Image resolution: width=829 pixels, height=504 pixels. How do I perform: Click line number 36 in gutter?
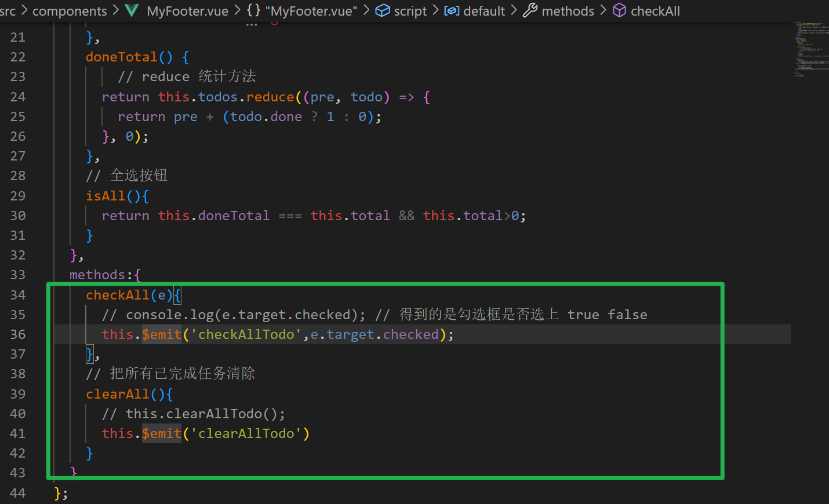(x=18, y=334)
